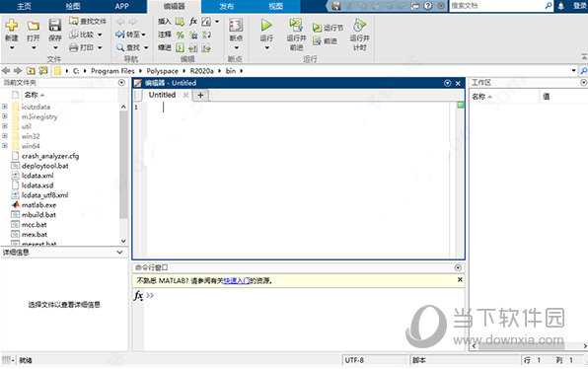Click Run Section (运行节) icon
The height and width of the screenshot is (369, 588).
318,28
